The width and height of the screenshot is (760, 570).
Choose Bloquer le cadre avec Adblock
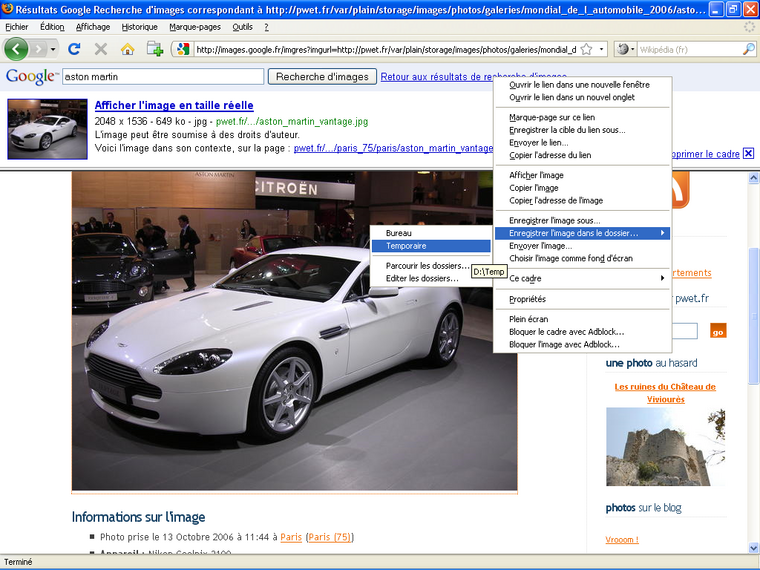point(582,332)
